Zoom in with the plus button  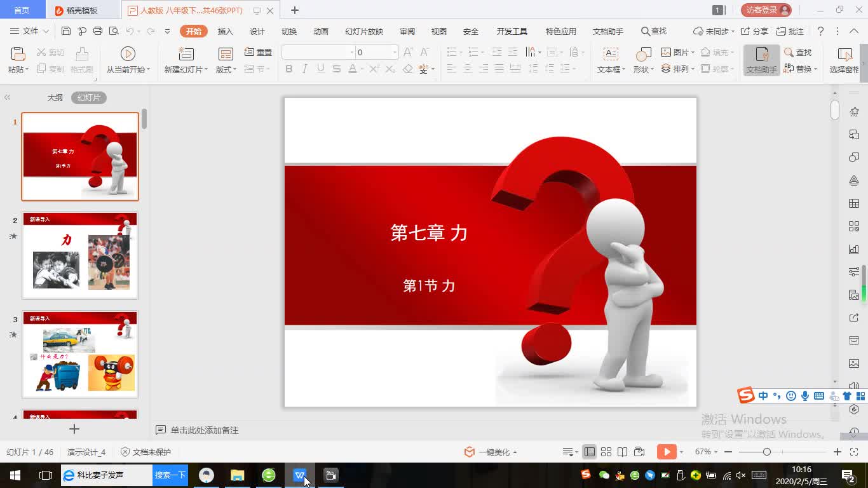pyautogui.click(x=837, y=452)
